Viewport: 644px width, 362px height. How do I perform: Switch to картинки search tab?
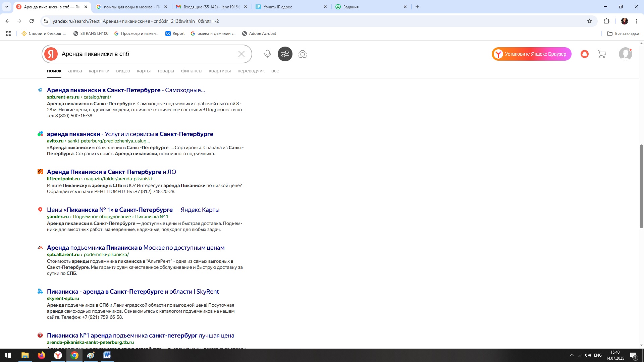[x=99, y=71]
